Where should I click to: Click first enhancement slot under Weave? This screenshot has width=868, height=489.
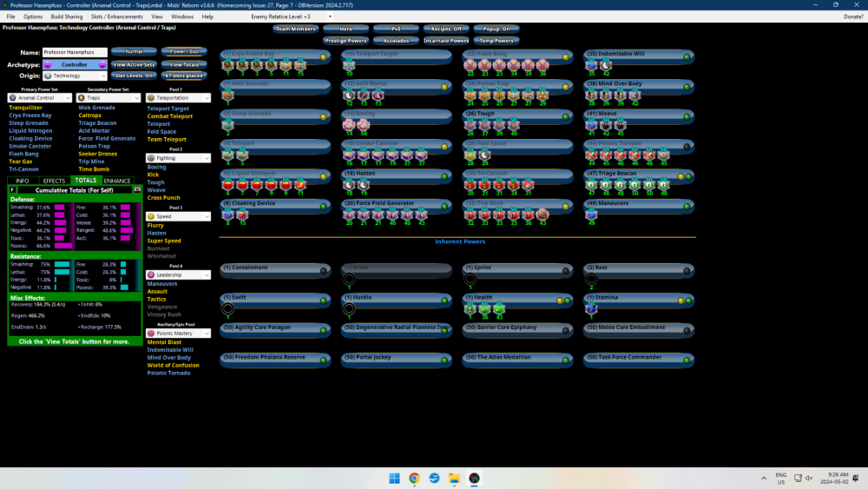coord(591,125)
